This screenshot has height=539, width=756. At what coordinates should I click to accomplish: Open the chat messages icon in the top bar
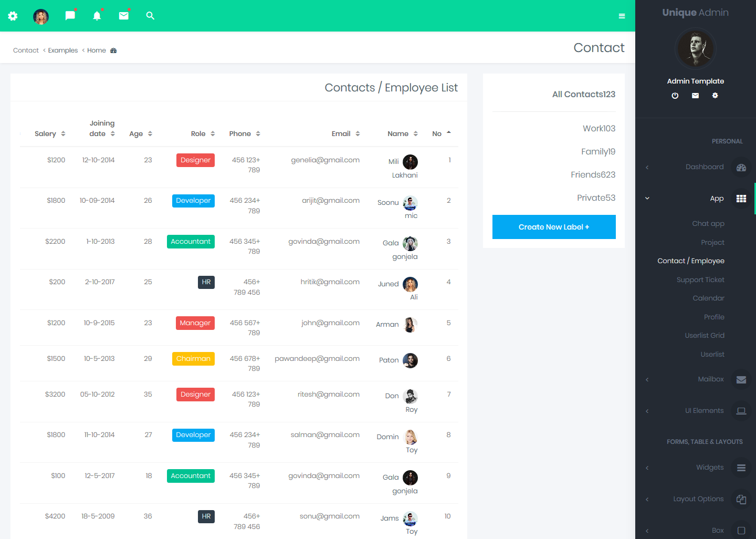pos(70,16)
